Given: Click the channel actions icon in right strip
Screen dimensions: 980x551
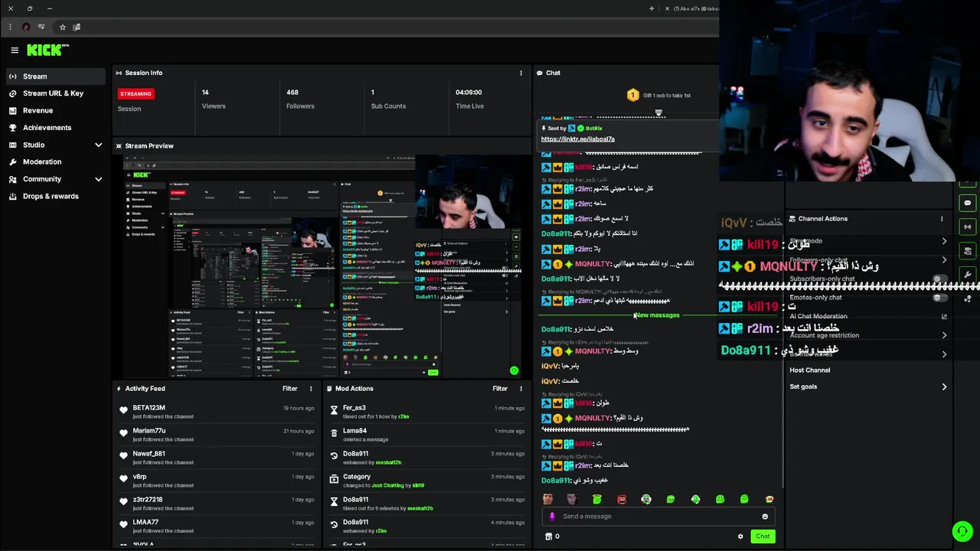Looking at the screenshot, I should coord(968,250).
